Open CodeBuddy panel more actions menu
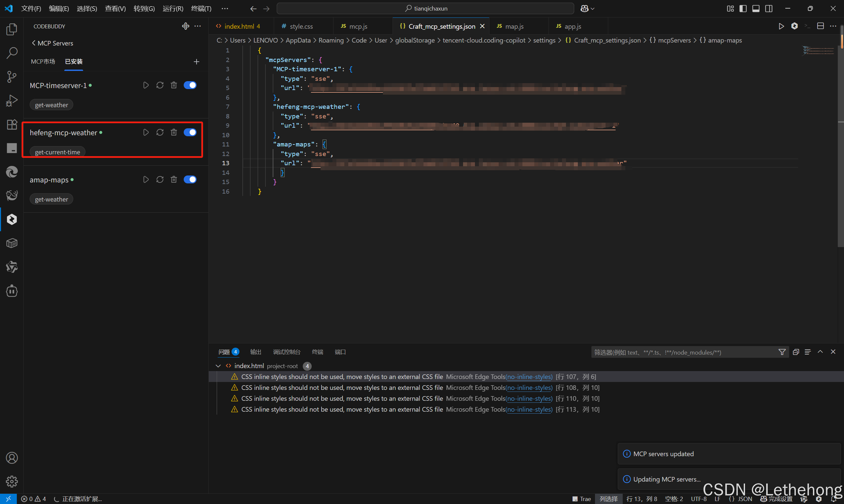The height and width of the screenshot is (504, 844). coord(198,26)
